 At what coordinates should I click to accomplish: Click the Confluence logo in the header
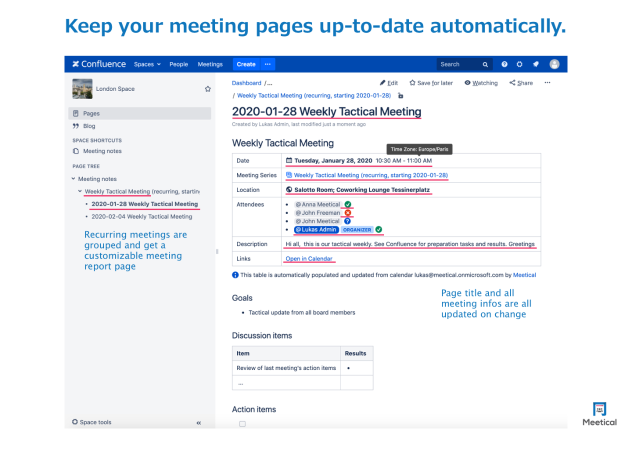(99, 64)
